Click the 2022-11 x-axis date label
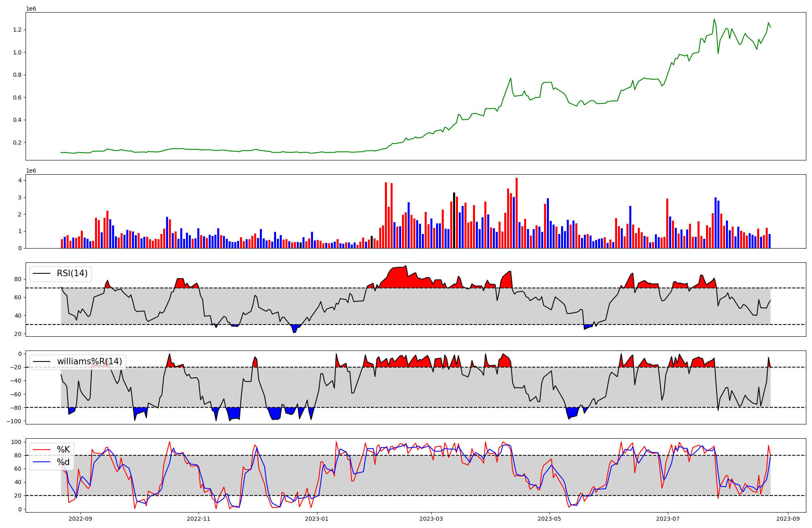812x528 pixels. [199, 519]
